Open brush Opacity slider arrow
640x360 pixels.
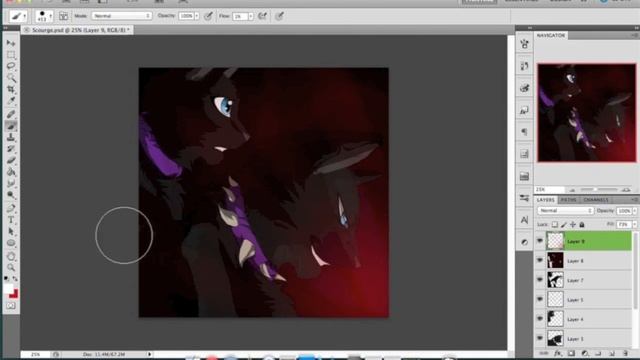(197, 16)
